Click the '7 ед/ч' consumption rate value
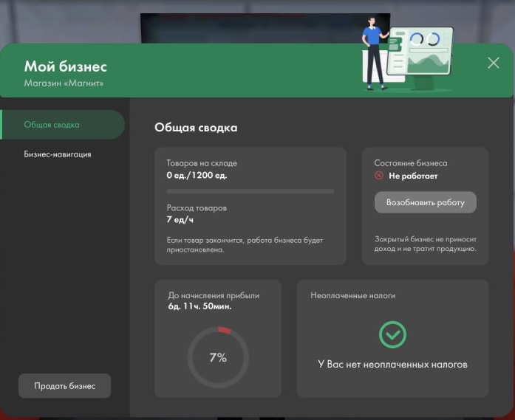 [x=180, y=220]
